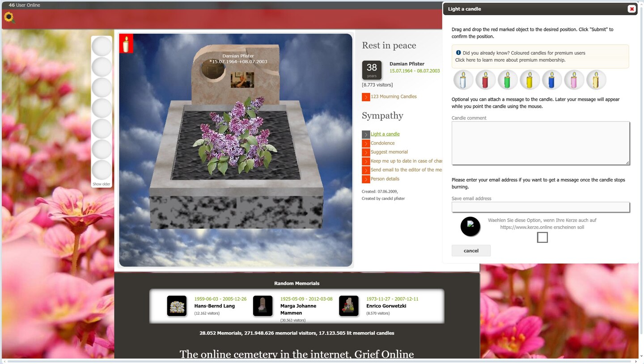Click the 1973-11-27 - 2007-12-11 date
644x364 pixels.
coord(392,299)
